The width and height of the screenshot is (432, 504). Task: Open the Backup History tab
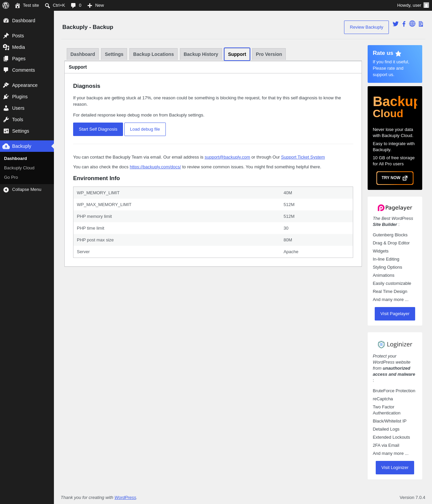coord(201,54)
